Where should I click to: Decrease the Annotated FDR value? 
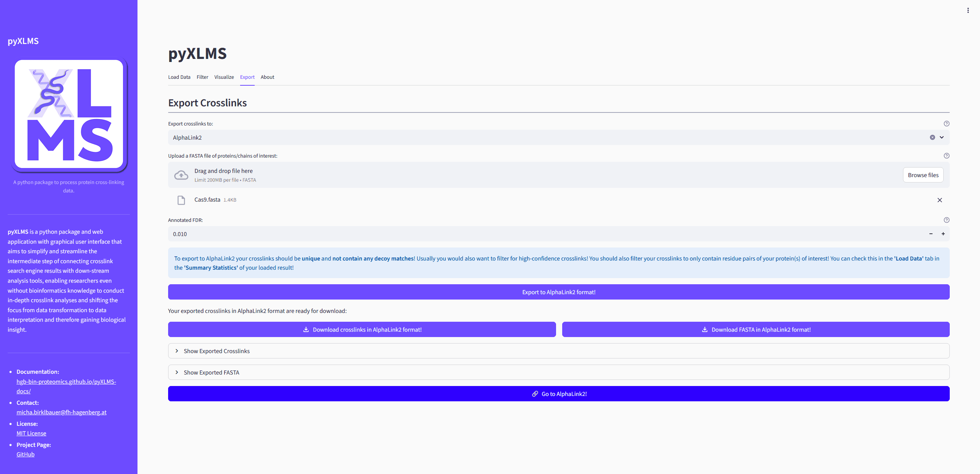(931, 234)
